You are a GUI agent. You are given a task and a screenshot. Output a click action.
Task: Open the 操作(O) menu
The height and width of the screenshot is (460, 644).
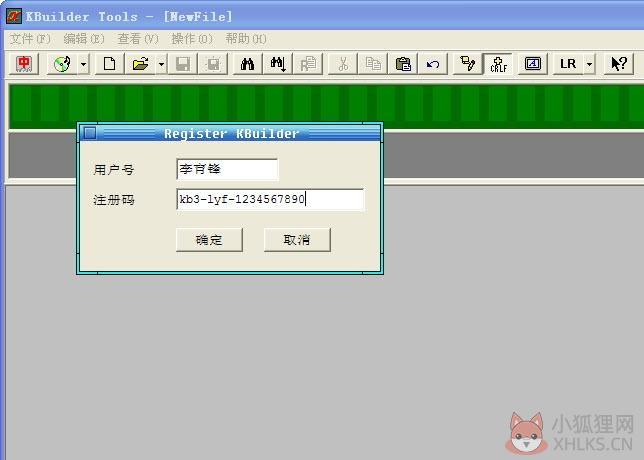(192, 39)
